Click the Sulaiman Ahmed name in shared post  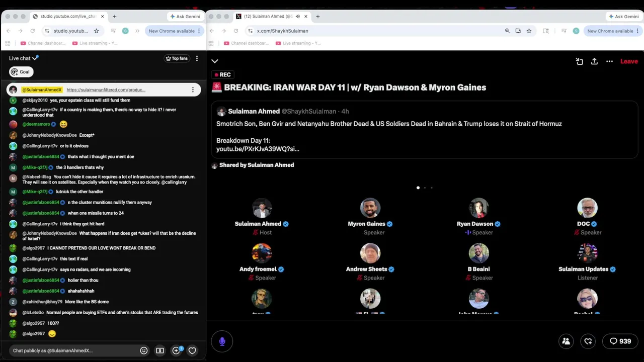click(x=254, y=111)
